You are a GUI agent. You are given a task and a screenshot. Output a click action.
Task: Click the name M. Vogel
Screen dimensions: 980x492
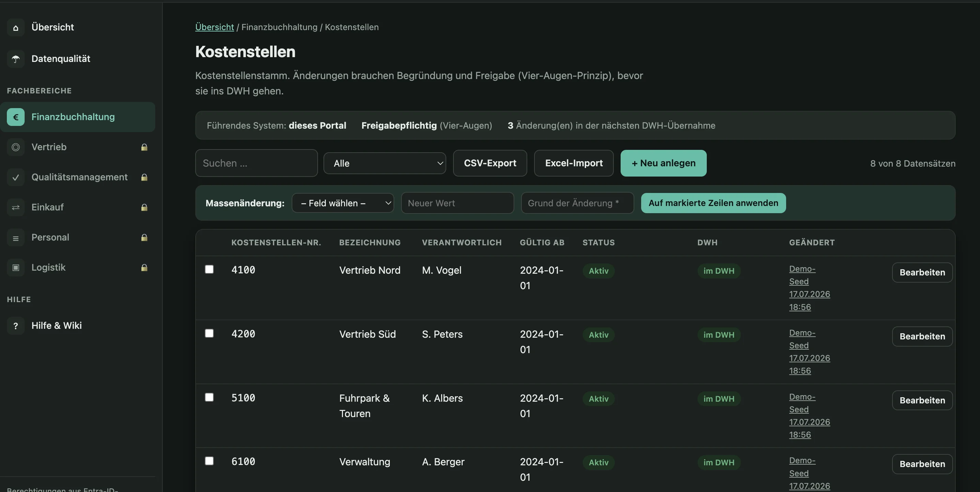pyautogui.click(x=442, y=270)
